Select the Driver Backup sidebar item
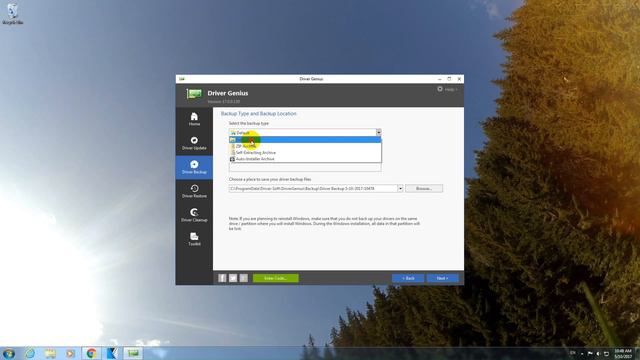 click(x=194, y=167)
